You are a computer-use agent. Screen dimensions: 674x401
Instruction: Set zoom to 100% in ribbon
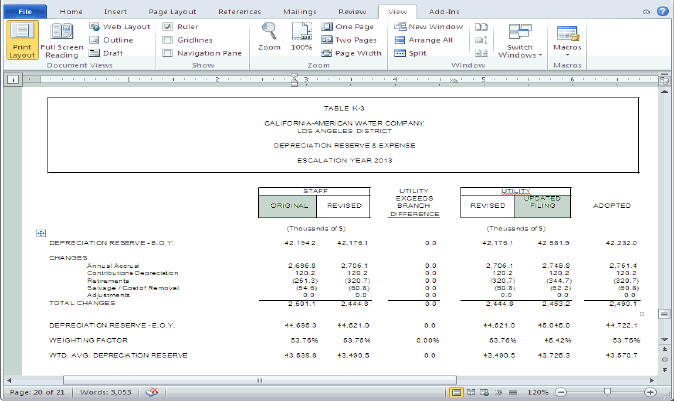(x=301, y=36)
